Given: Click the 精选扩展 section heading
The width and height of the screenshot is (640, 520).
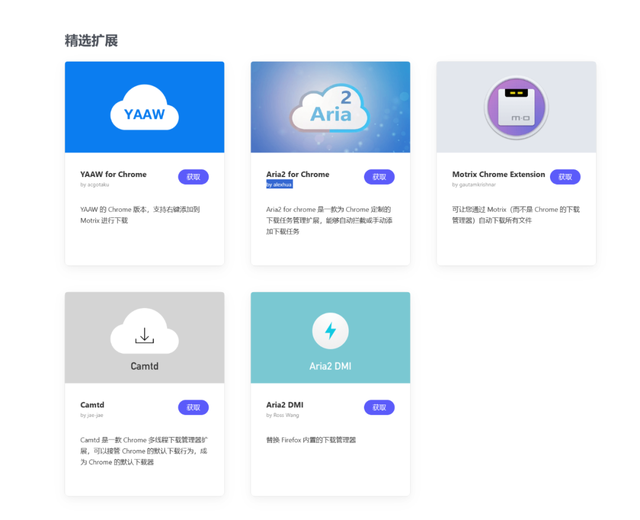Looking at the screenshot, I should click(x=91, y=41).
